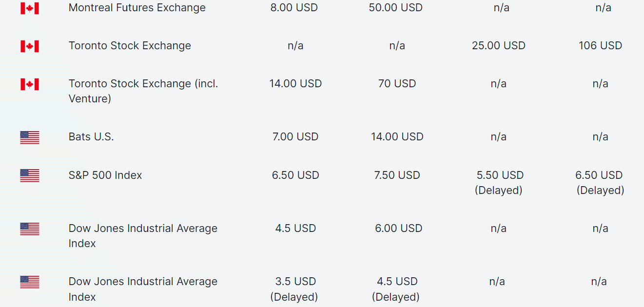This screenshot has height=307, width=644.
Task: Select the Montreal Futures Exchange name
Action: pos(137,8)
